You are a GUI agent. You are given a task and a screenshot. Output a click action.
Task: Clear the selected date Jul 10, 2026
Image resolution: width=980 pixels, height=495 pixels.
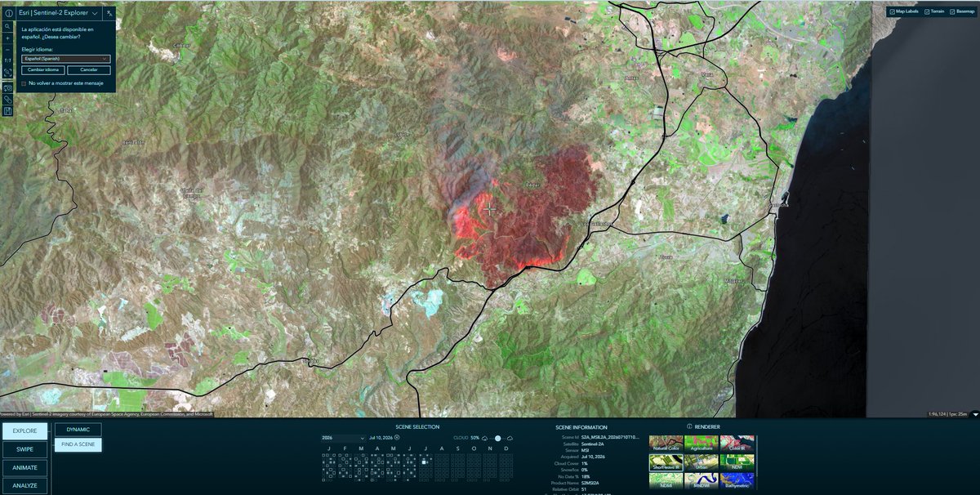(397, 438)
